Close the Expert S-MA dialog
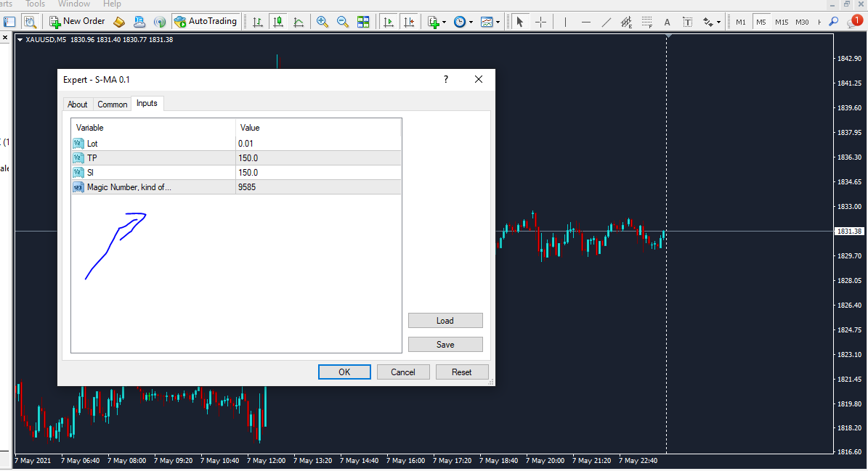This screenshot has height=471, width=868. [479, 79]
